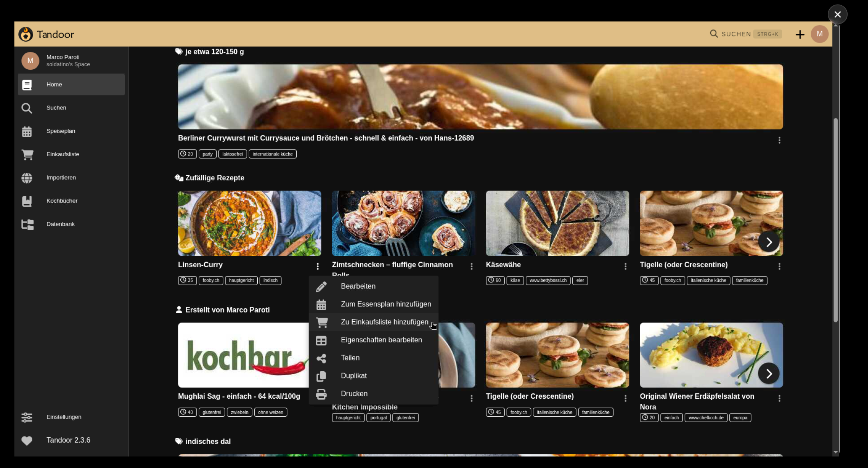The width and height of the screenshot is (868, 468).
Task: Open three-dot menu for Original Wiener Erdäpfelsalat
Action: coord(779,399)
